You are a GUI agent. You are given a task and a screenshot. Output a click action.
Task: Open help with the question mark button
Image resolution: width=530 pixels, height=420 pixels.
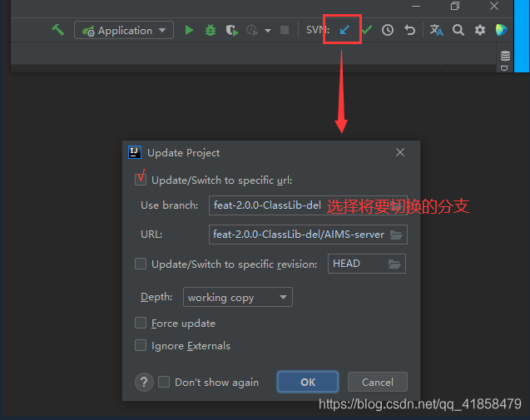click(x=144, y=382)
